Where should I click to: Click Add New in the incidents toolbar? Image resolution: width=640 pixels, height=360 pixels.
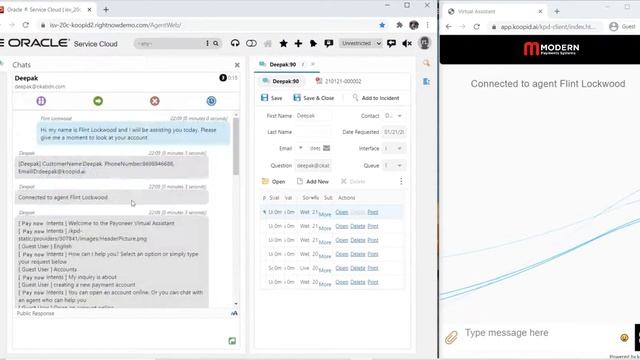click(x=313, y=181)
